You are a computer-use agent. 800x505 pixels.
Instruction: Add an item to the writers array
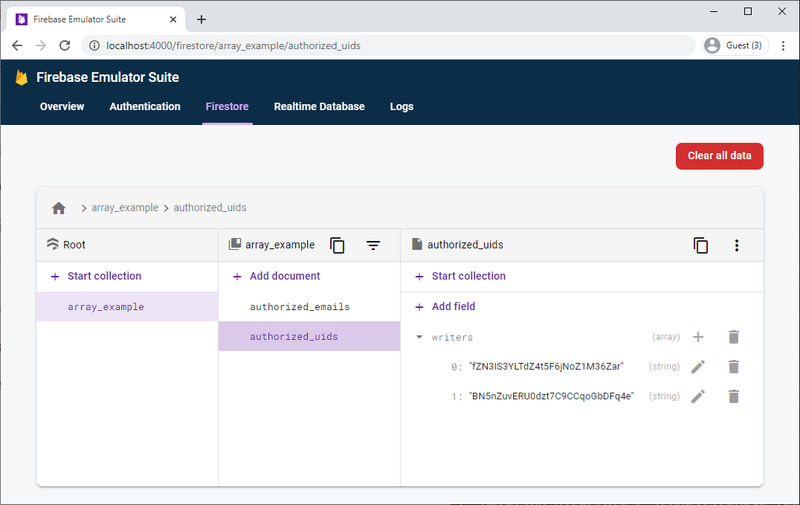click(699, 337)
